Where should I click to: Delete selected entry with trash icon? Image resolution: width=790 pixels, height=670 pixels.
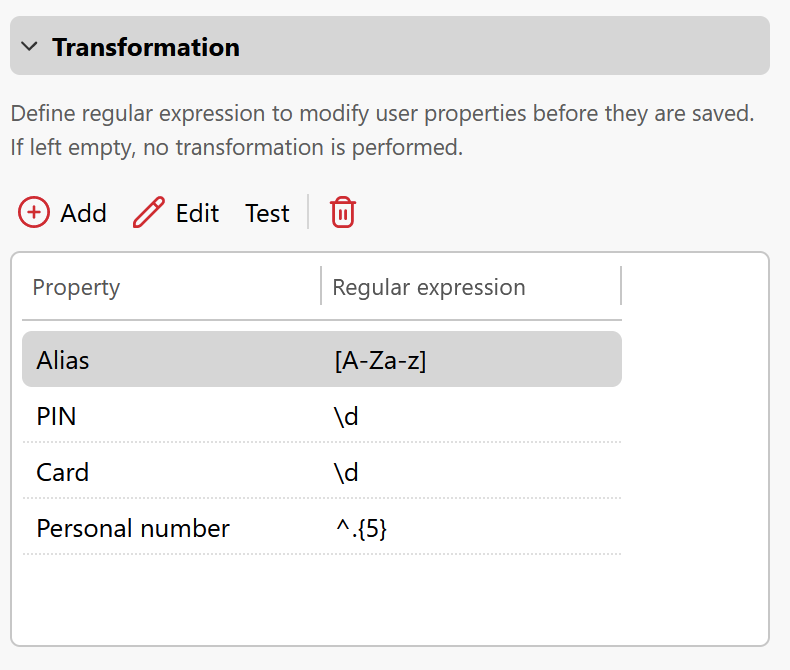coord(343,212)
